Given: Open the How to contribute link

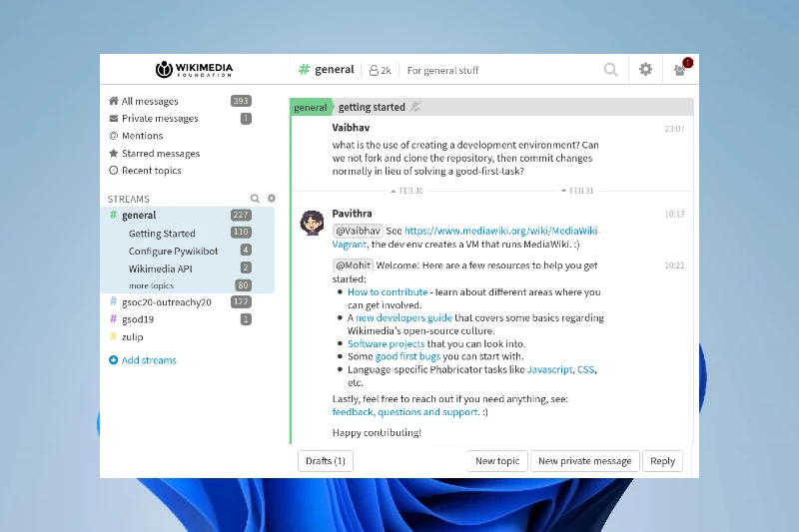Looking at the screenshot, I should coord(388,291).
